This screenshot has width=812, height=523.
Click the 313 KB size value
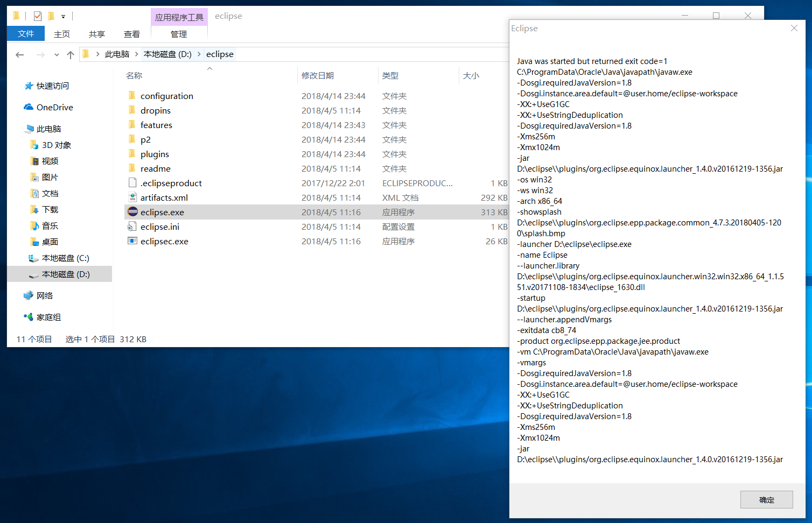(x=494, y=212)
